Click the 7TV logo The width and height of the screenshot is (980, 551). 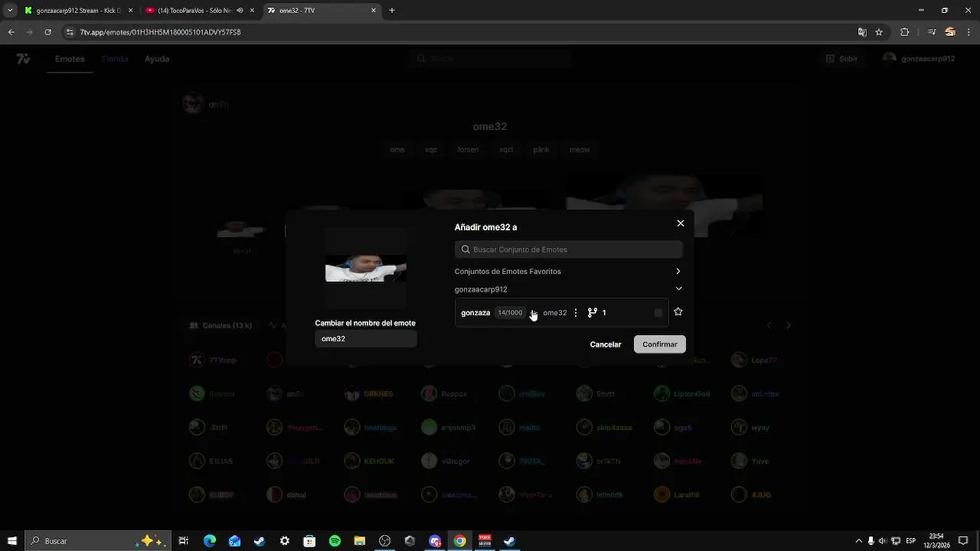(x=24, y=59)
